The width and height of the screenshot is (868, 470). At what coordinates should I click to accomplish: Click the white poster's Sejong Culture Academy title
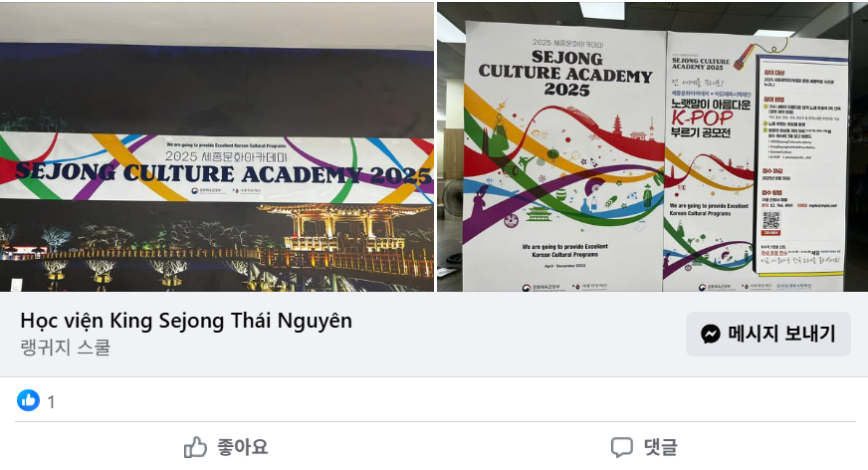pyautogui.click(x=565, y=73)
